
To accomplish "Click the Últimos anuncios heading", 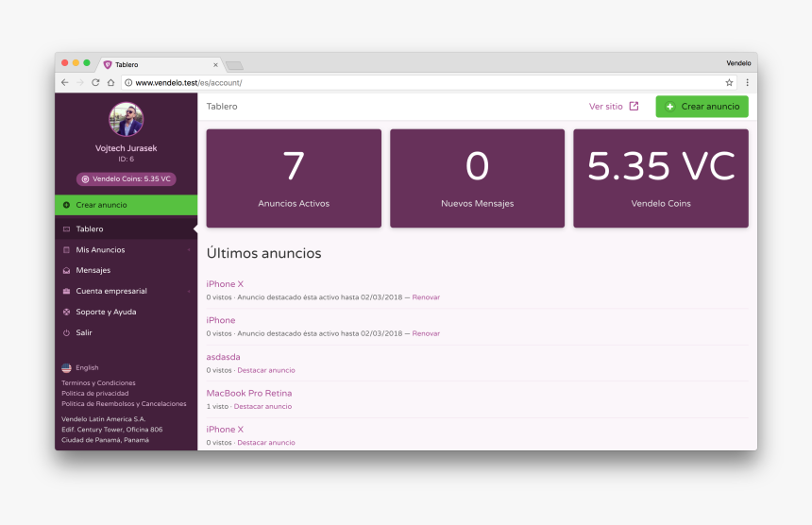I will [x=264, y=253].
